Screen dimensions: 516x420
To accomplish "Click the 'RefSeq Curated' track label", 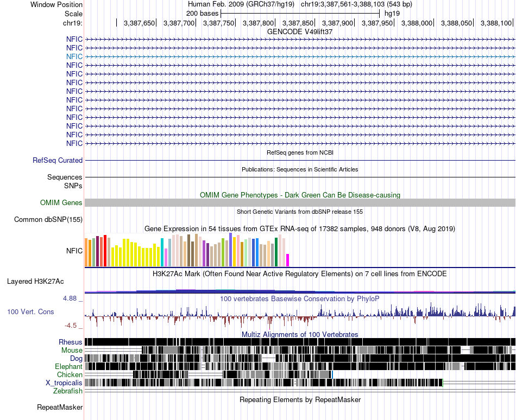I will pos(58,161).
